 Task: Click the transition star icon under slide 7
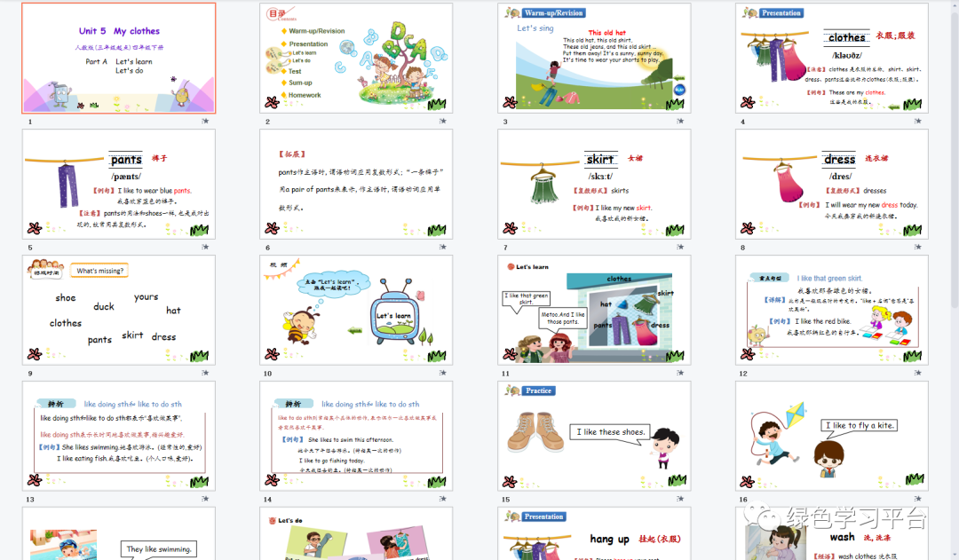click(x=680, y=247)
